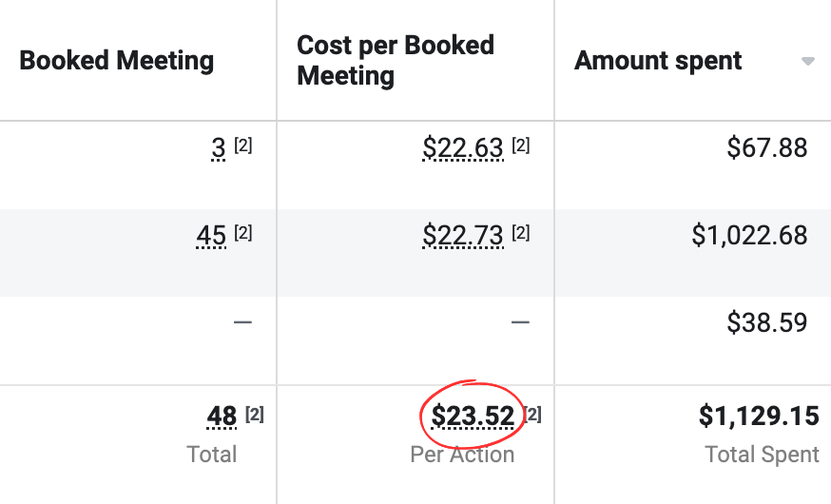Click the total of 48 booked meetings
This screenshot has height=504, width=831.
pos(222,417)
